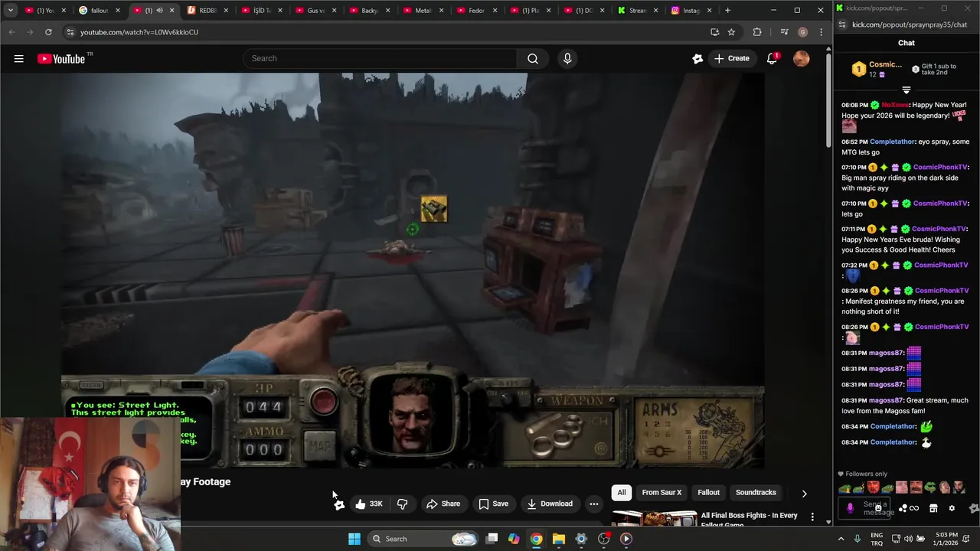The width and height of the screenshot is (980, 551).
Task: View site information icon in address bar
Action: coord(70,32)
